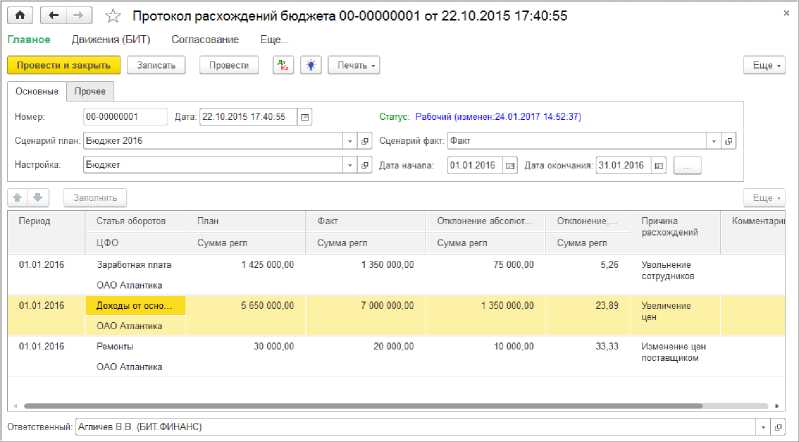Image resolution: width=799 pixels, height=442 pixels.
Task: Expand the Настройка dropdown list
Action: [350, 165]
